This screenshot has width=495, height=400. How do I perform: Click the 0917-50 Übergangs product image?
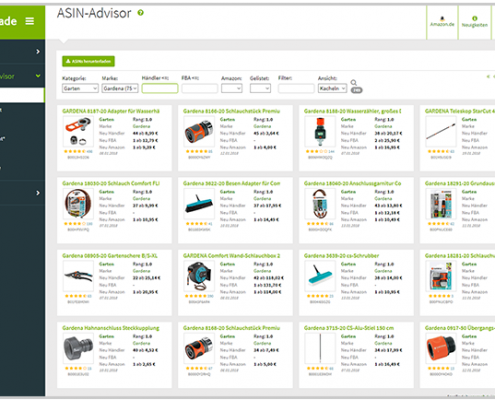click(441, 349)
